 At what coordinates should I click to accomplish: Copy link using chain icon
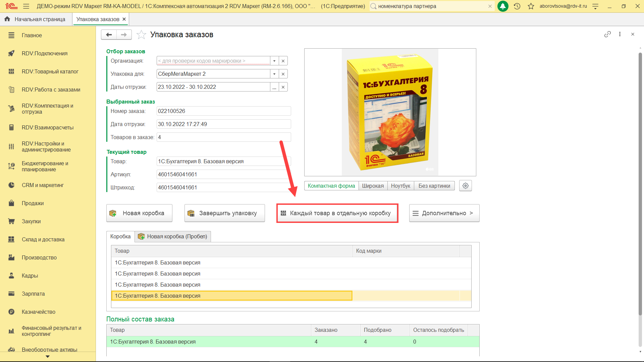(x=607, y=34)
